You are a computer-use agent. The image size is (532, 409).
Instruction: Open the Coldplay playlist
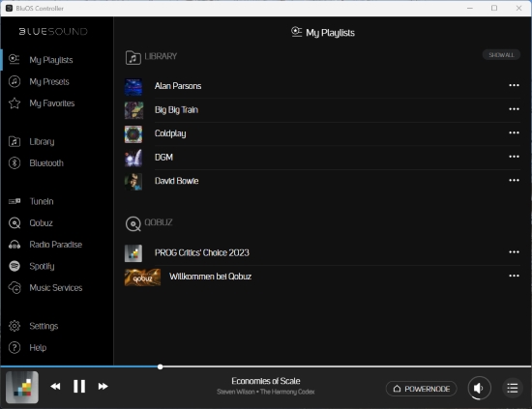pyautogui.click(x=170, y=133)
